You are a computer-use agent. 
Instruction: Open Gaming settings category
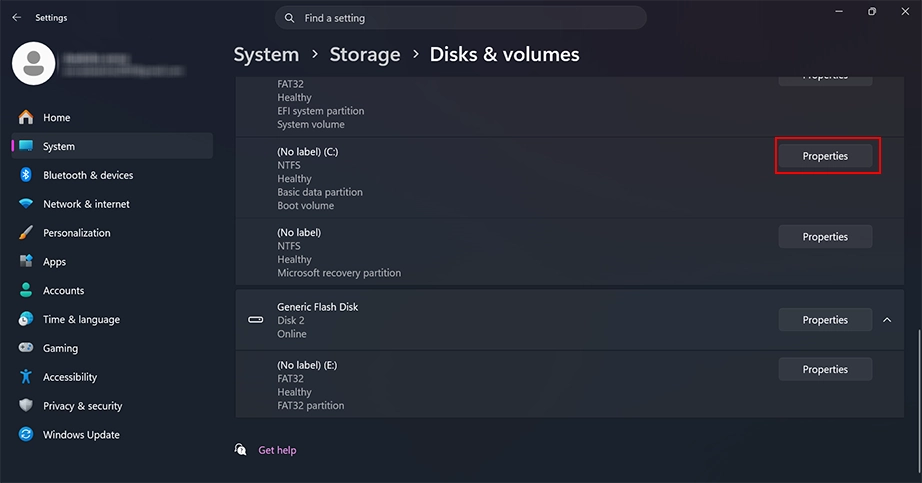(112, 348)
